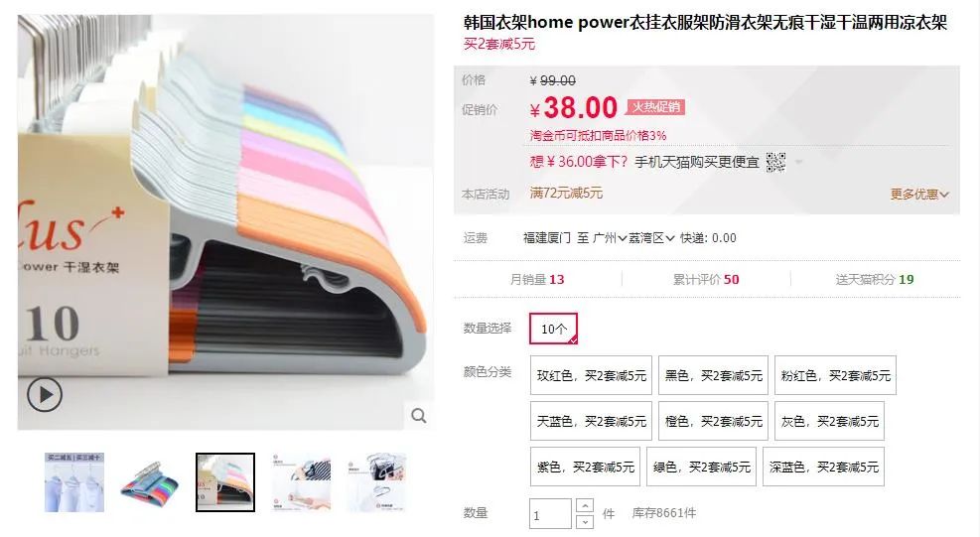Viewport: 980px width, 537px height.
Task: Choose the 黑色 color option
Action: pos(713,375)
